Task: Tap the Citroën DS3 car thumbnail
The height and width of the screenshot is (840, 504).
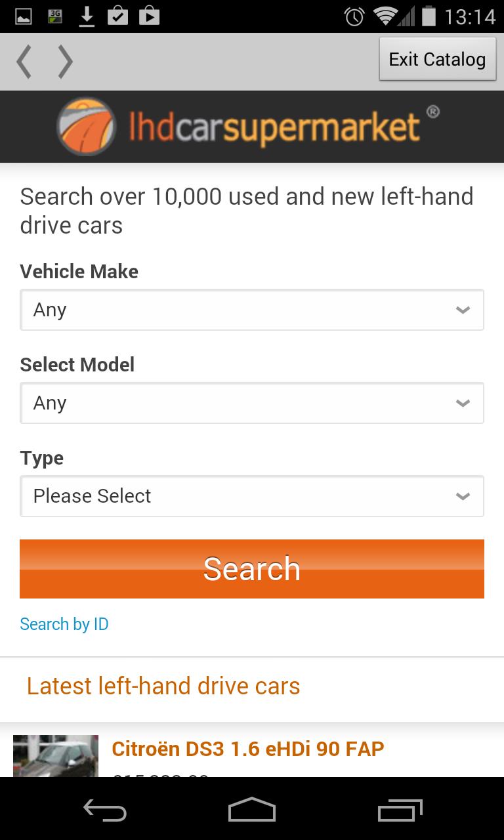Action: click(x=56, y=756)
